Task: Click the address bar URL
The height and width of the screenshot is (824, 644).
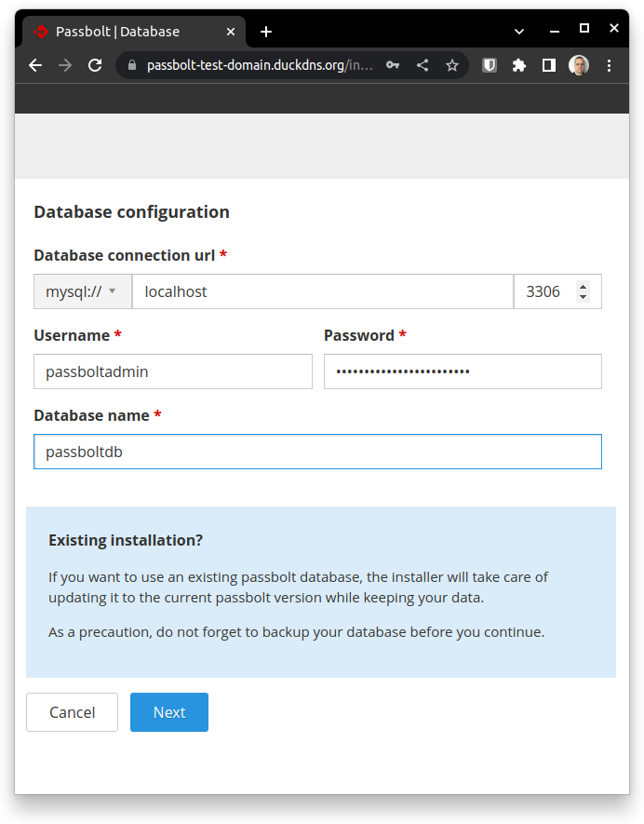Action: pyautogui.click(x=260, y=65)
